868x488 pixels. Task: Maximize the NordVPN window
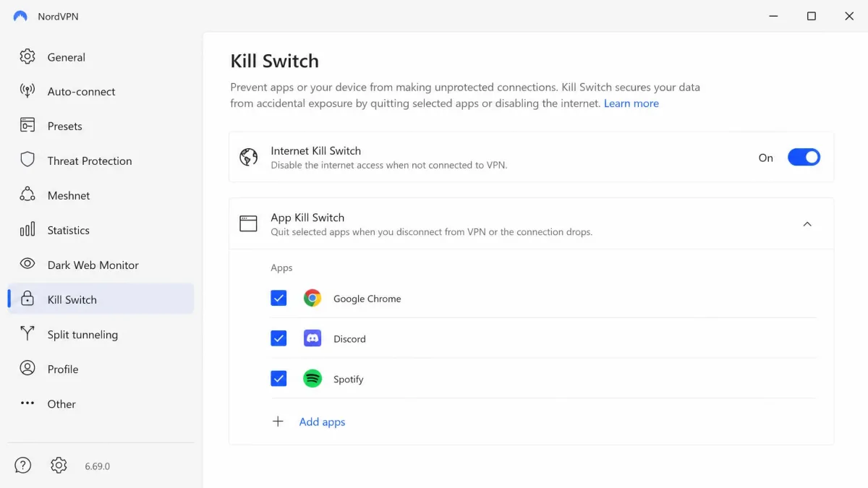(x=812, y=16)
